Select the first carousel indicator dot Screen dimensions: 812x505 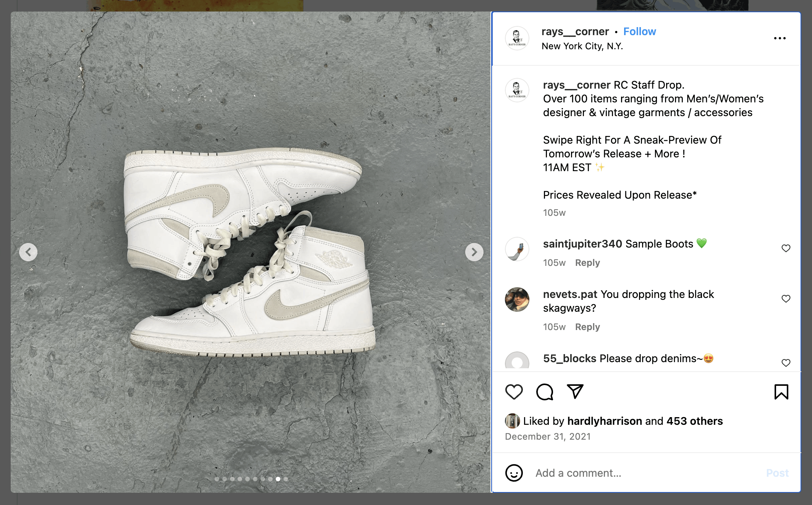click(x=217, y=479)
